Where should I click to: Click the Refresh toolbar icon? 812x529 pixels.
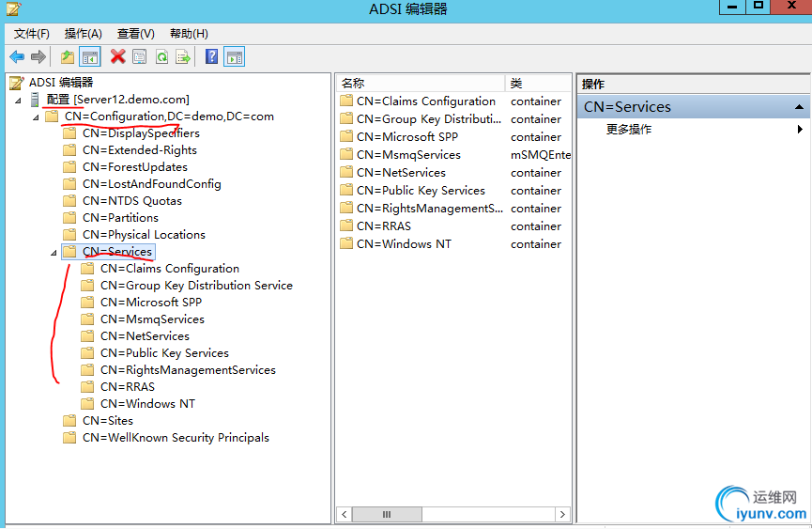161,57
